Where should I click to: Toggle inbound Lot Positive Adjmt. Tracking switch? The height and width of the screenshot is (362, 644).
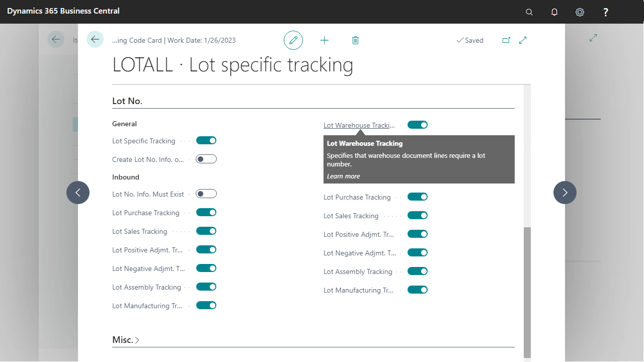(x=206, y=249)
